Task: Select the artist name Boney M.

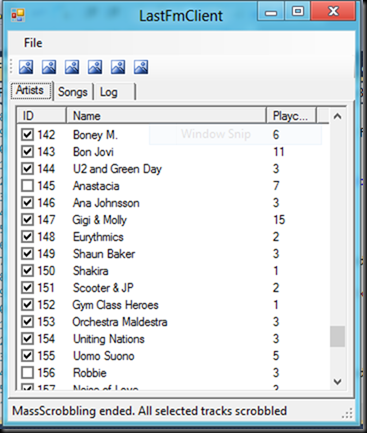Action: coord(95,135)
